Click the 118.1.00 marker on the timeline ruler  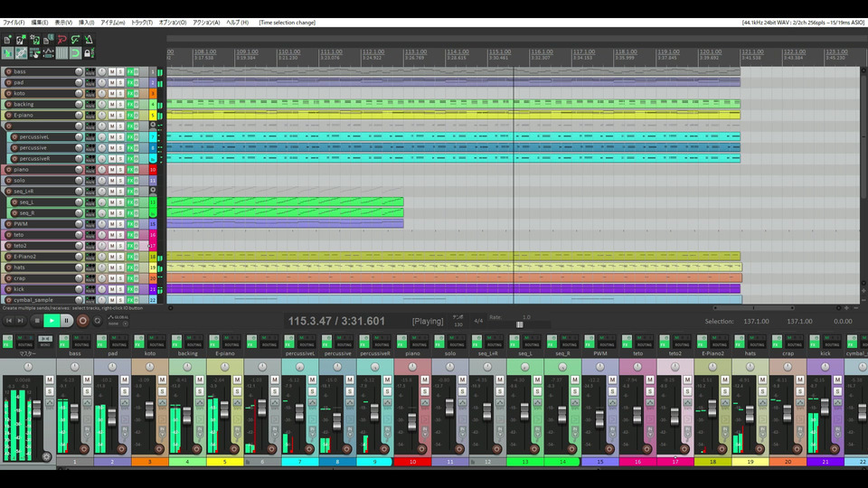(x=625, y=52)
